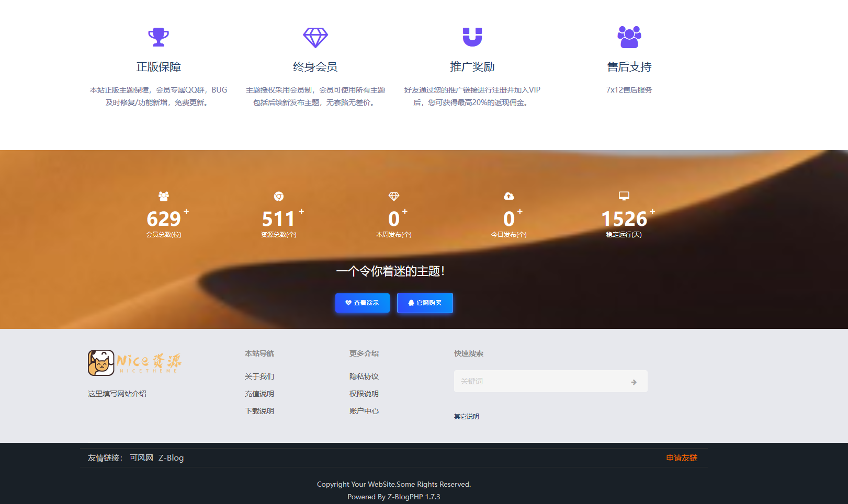Go to 下载说明 page
Viewport: 848px width, 504px height.
click(x=259, y=411)
